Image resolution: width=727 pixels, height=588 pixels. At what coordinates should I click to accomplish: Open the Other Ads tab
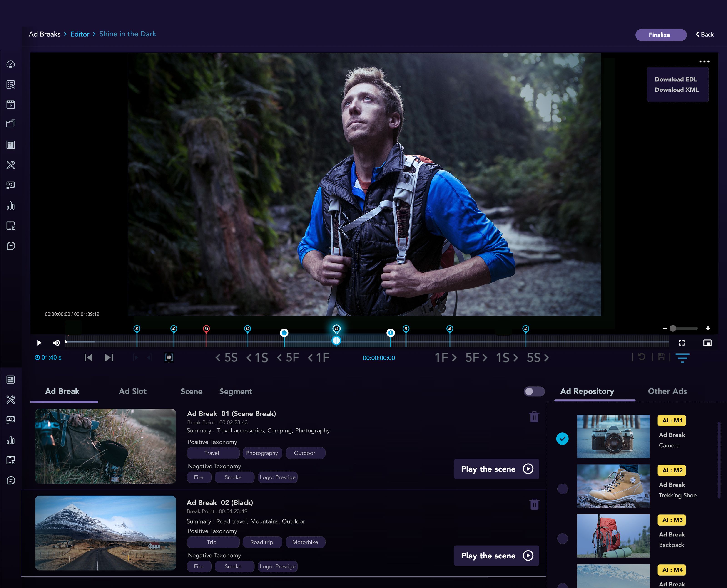667,391
